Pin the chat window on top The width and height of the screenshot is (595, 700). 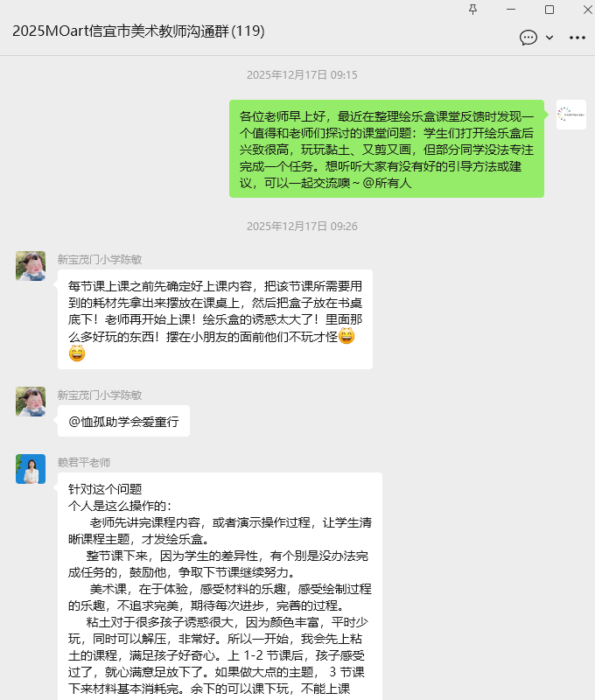(473, 10)
